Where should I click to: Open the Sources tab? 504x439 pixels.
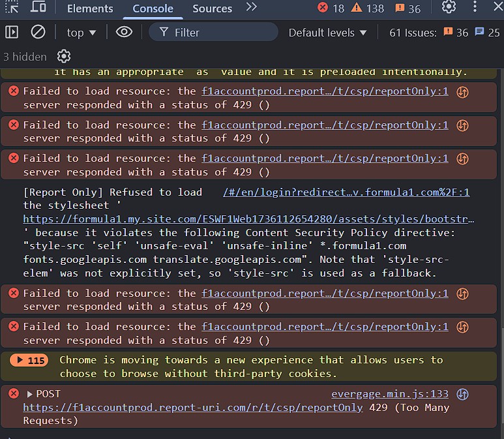[212, 8]
